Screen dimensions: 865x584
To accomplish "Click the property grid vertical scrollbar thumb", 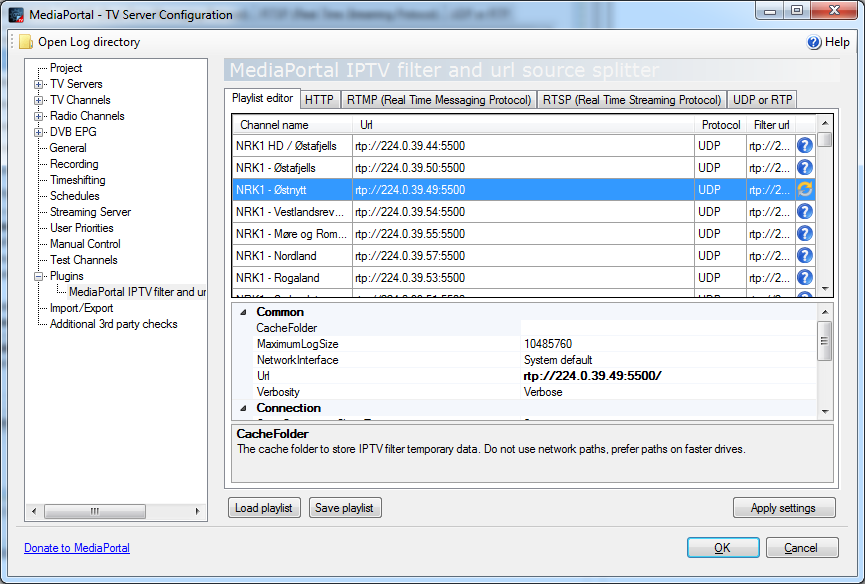I will point(825,340).
